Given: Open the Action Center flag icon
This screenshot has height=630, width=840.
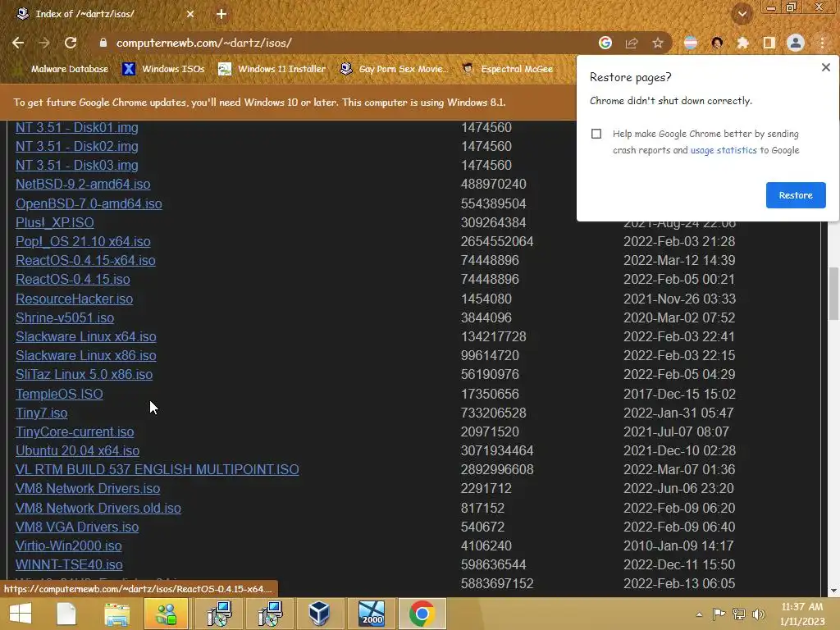Looking at the screenshot, I should click(x=719, y=614).
